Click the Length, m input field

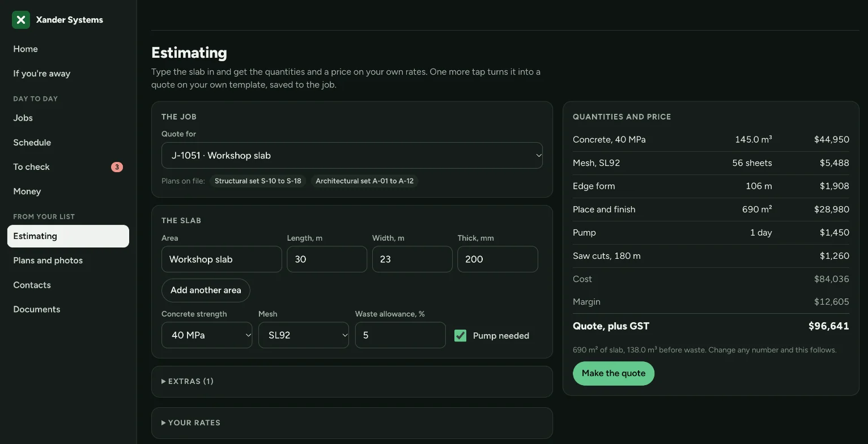(327, 259)
